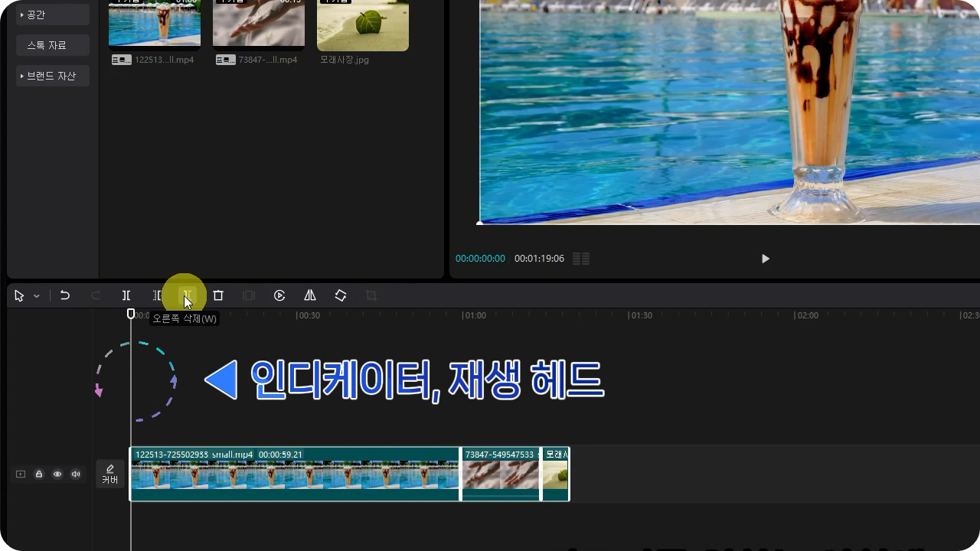Screen dimensions: 980x551
Task: Select the hand sand video thumbnail
Action: pos(259,24)
